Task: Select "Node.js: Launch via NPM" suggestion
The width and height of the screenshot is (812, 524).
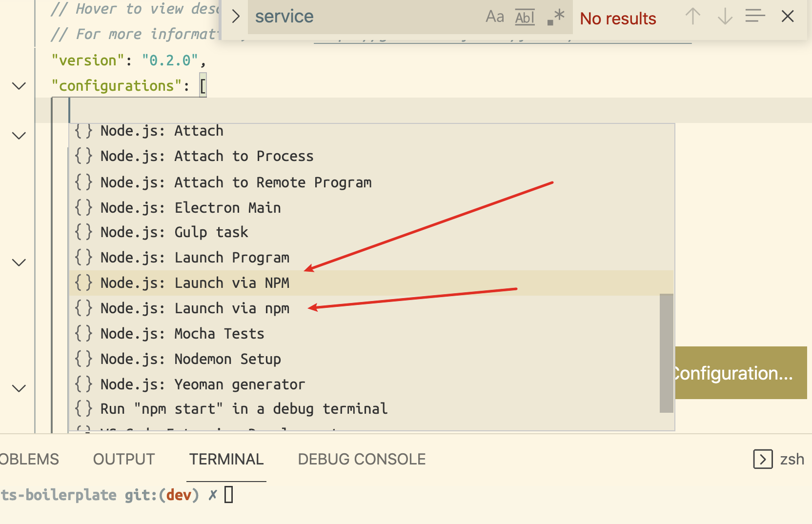Action: click(x=195, y=283)
